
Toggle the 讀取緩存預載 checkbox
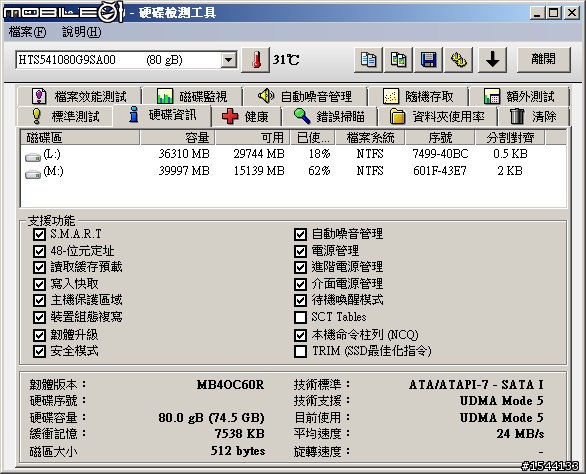point(39,267)
